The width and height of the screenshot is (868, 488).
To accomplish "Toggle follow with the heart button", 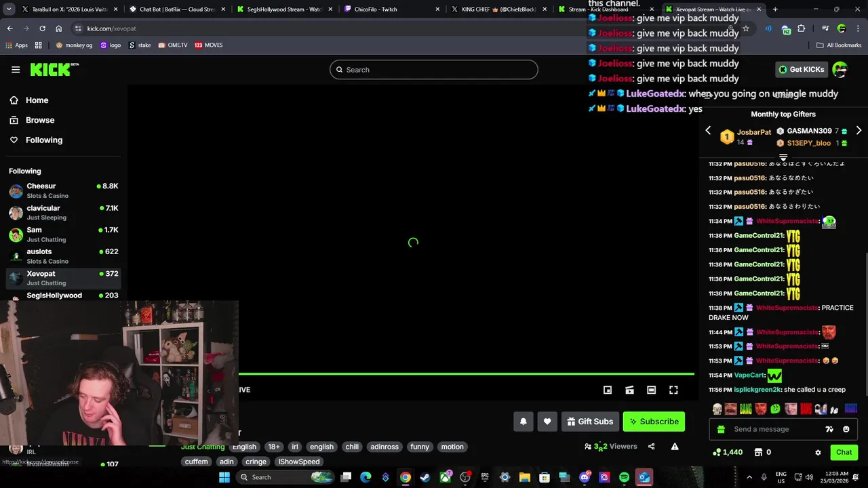I will click(547, 422).
